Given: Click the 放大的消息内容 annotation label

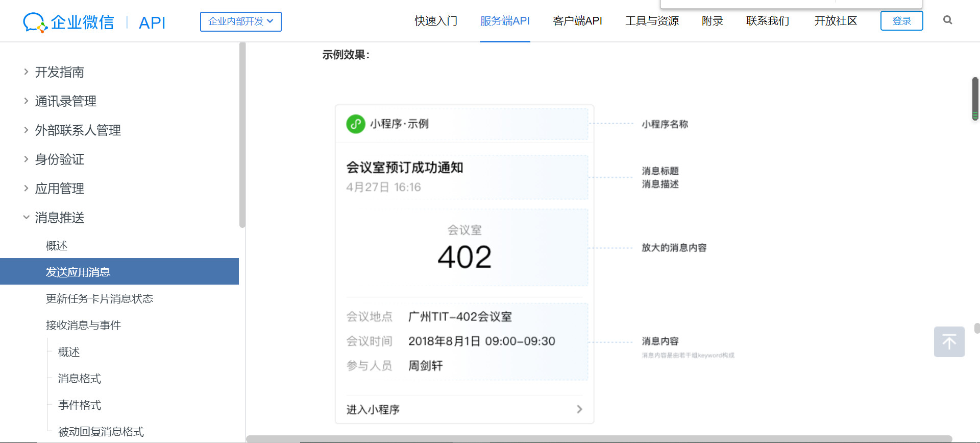Looking at the screenshot, I should (x=674, y=248).
